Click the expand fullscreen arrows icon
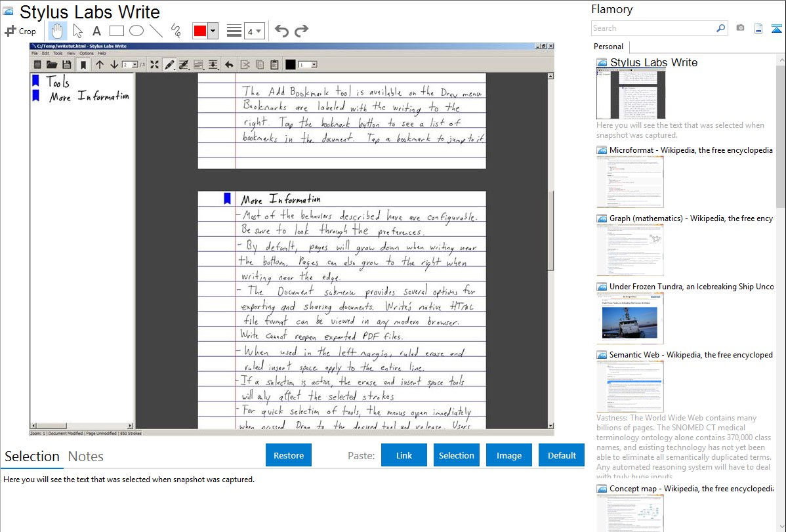Viewport: 786px width, 532px height. [154, 65]
